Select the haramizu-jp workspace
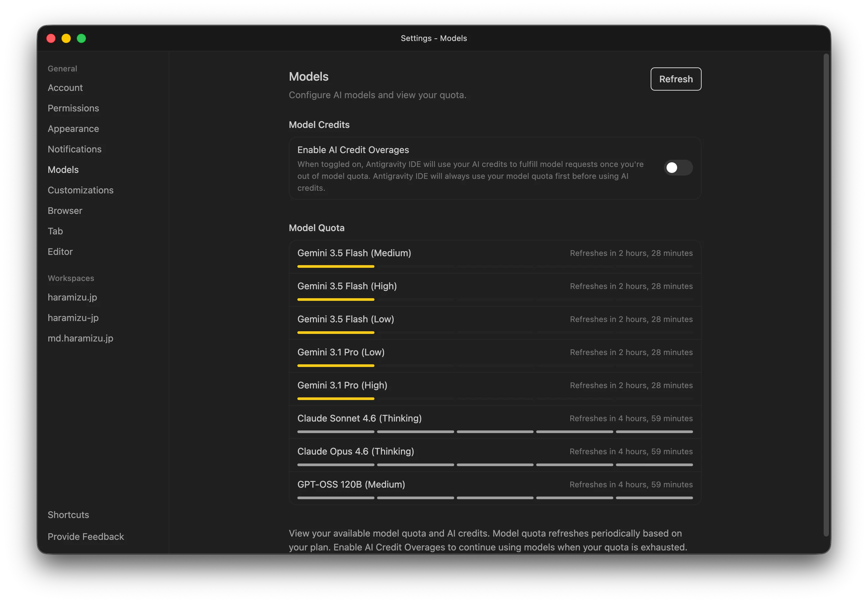This screenshot has height=603, width=868. point(73,318)
